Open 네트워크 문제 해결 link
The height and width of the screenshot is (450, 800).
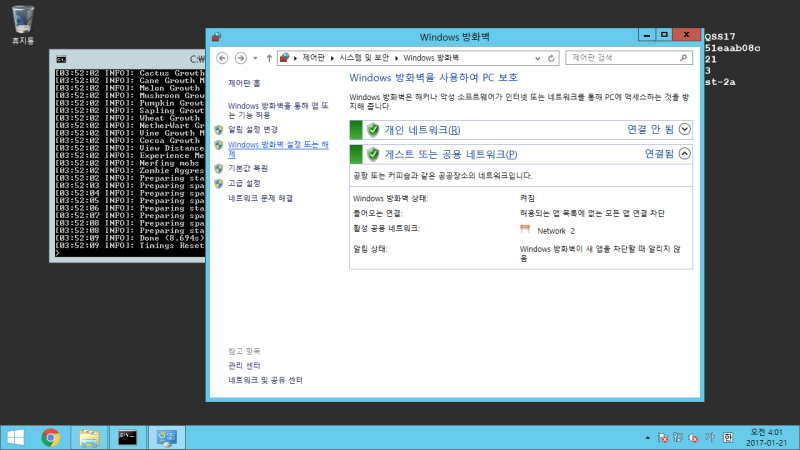(260, 198)
